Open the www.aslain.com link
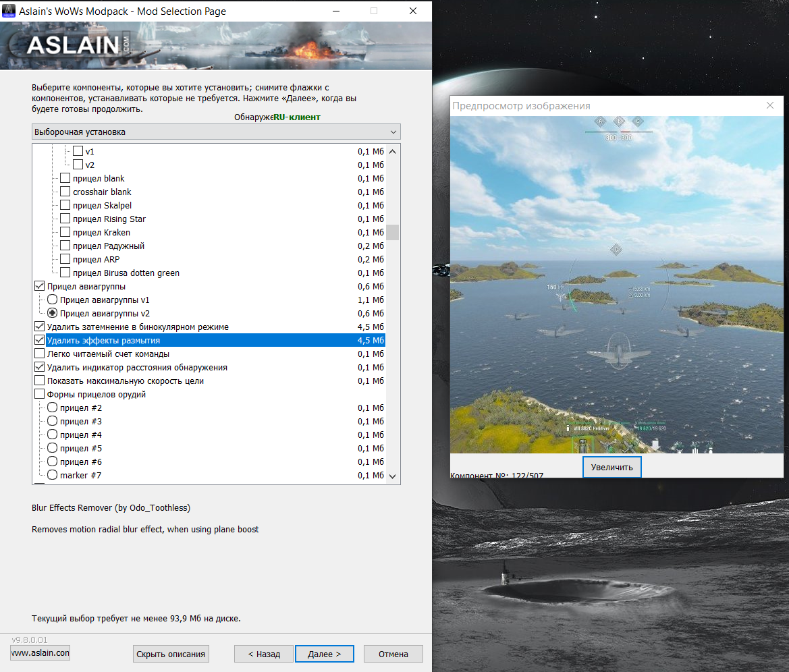This screenshot has height=672, width=789. pyautogui.click(x=40, y=653)
